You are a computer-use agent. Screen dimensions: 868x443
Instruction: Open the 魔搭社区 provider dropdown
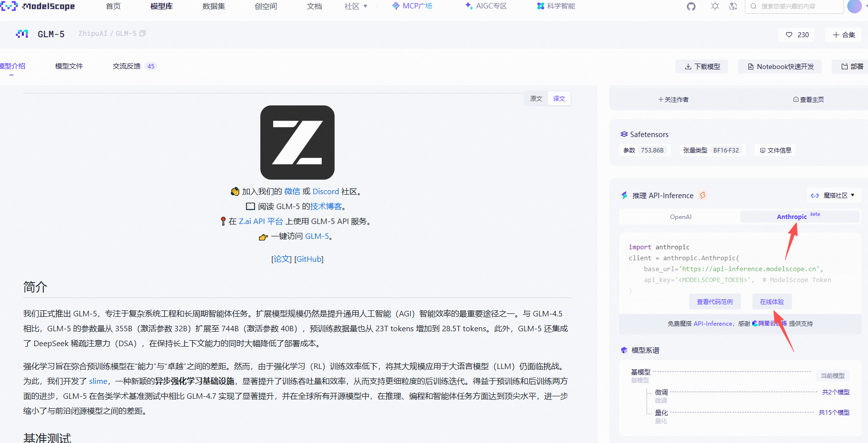pyautogui.click(x=833, y=195)
